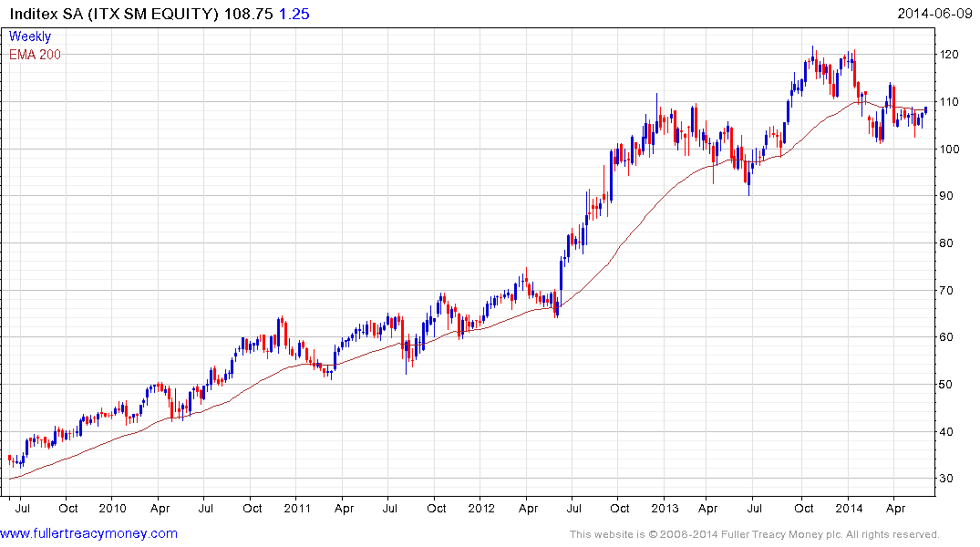Viewport: 980px width, 547px height.
Task: Click the 2011 year label on time axis
Action: pos(297,508)
